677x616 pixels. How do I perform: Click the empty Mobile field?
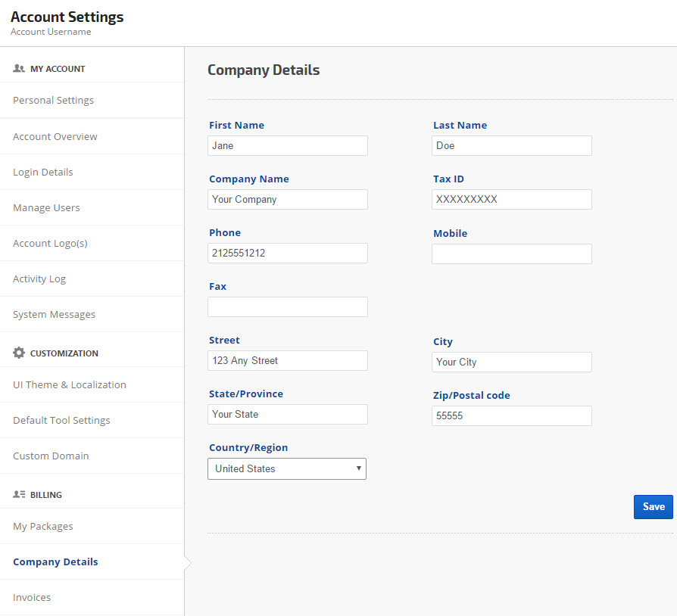(x=511, y=254)
